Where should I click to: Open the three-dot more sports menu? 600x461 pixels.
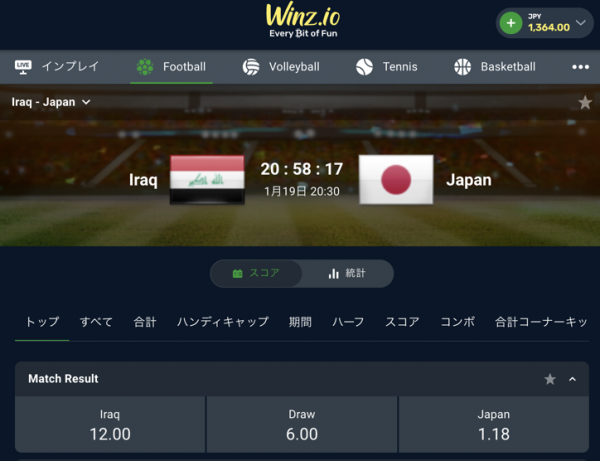pos(580,67)
